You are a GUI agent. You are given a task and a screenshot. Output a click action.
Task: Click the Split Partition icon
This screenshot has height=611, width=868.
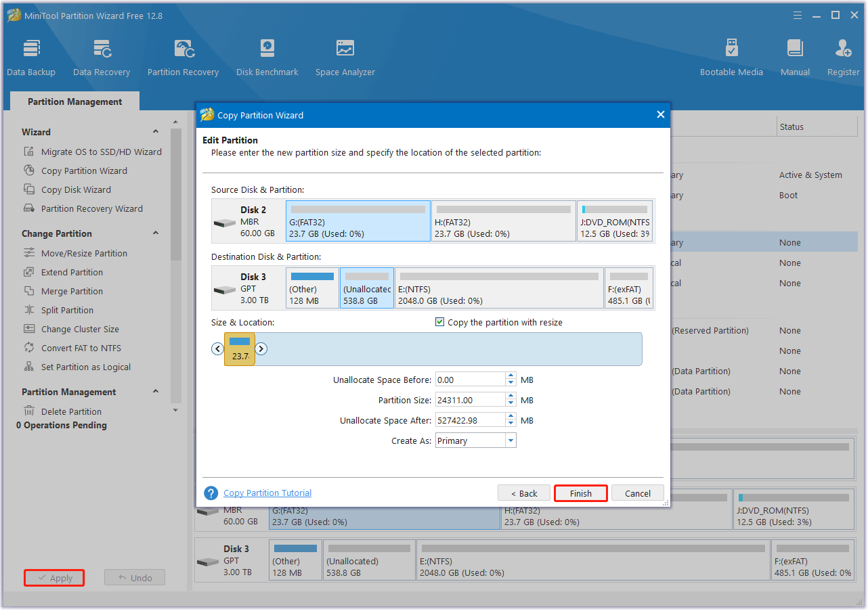click(29, 310)
